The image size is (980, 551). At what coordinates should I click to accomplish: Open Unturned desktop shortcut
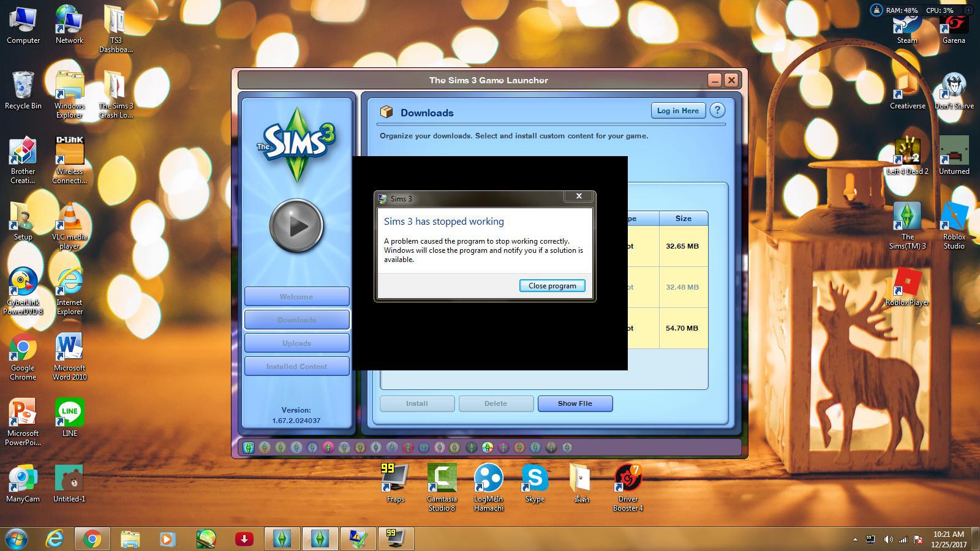(x=954, y=156)
